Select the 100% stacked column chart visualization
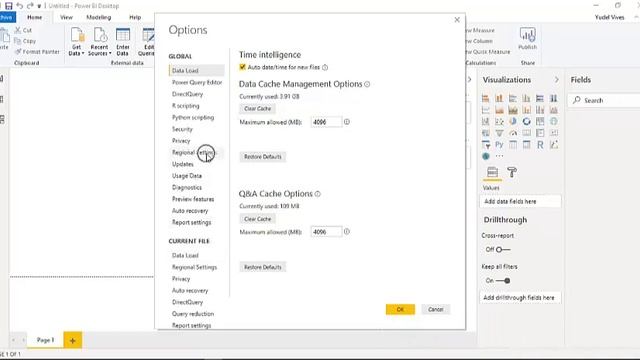Viewport: 640px width, 360px height. (x=553, y=98)
